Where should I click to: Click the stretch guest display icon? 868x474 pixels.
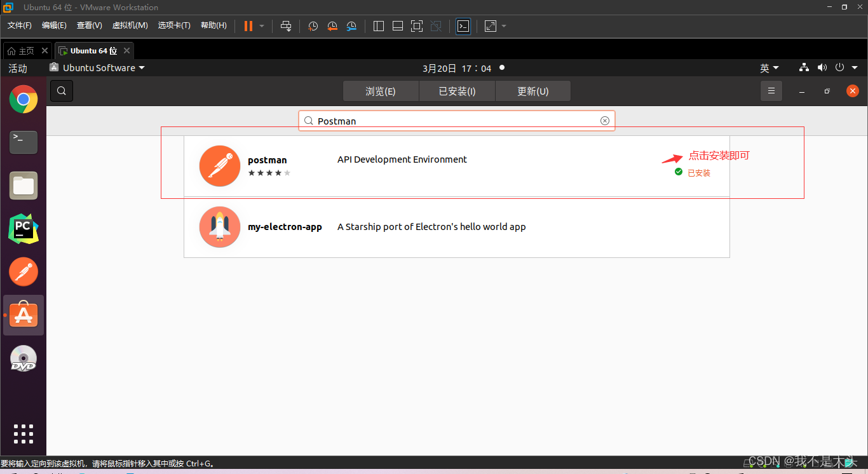pyautogui.click(x=491, y=26)
